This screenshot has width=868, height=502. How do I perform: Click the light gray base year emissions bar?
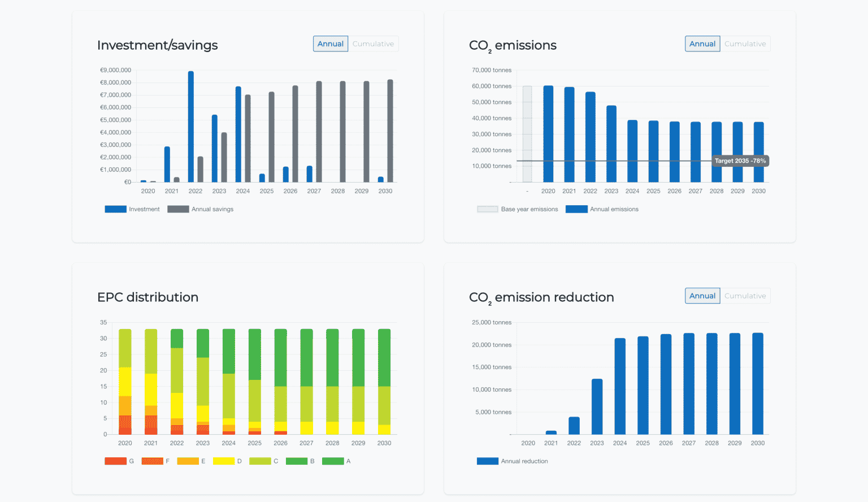(x=527, y=134)
